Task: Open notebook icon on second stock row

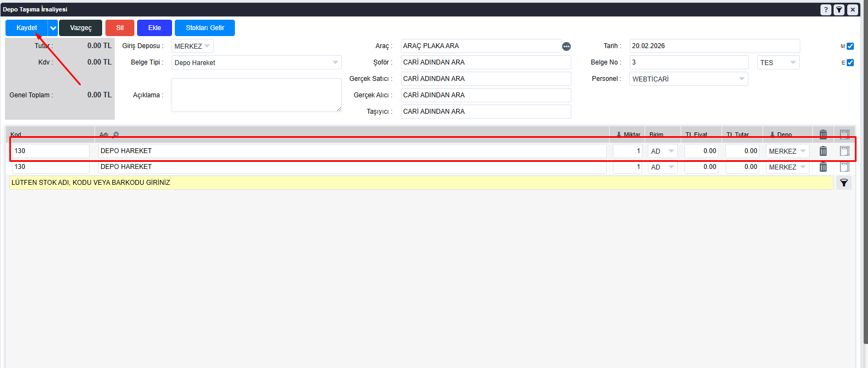Action: coord(844,167)
